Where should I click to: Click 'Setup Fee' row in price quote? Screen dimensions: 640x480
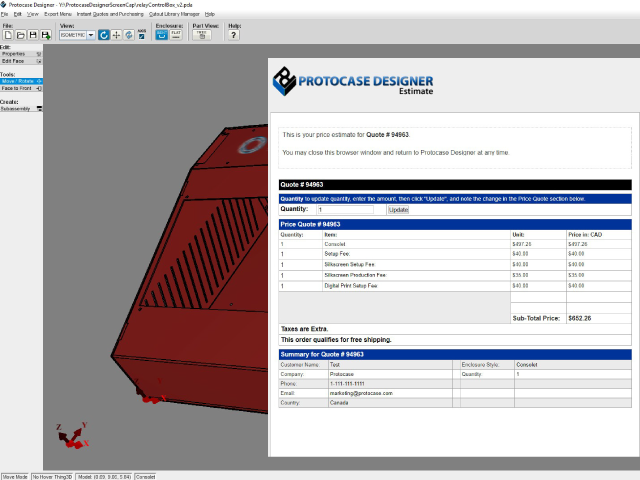[x=455, y=254]
